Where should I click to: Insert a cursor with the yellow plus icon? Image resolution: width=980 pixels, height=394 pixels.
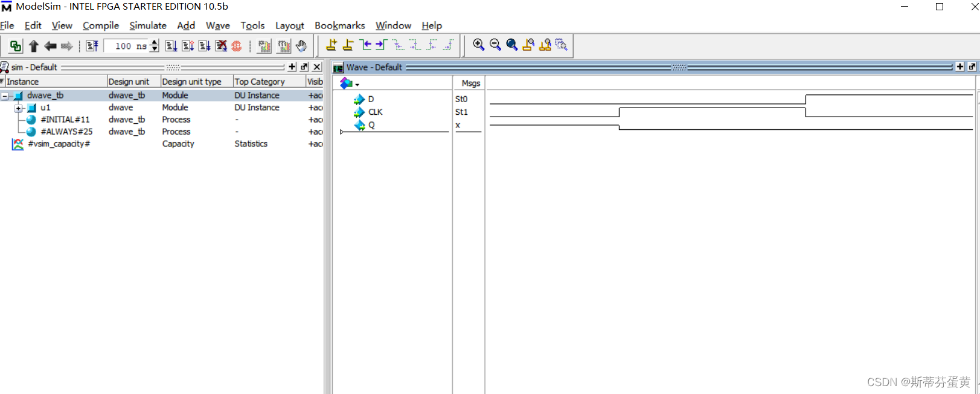pyautogui.click(x=331, y=45)
